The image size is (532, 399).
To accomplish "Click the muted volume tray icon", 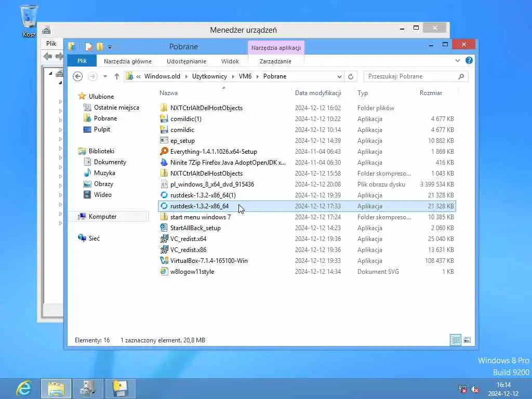I will pos(475,389).
